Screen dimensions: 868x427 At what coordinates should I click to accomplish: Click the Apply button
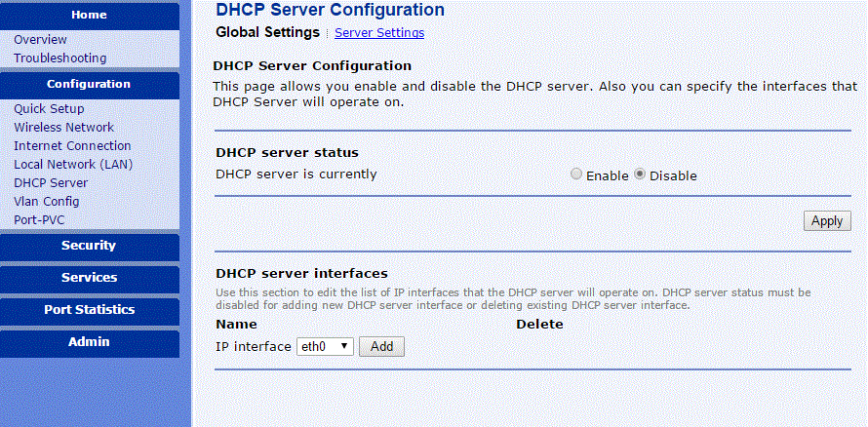tap(826, 220)
